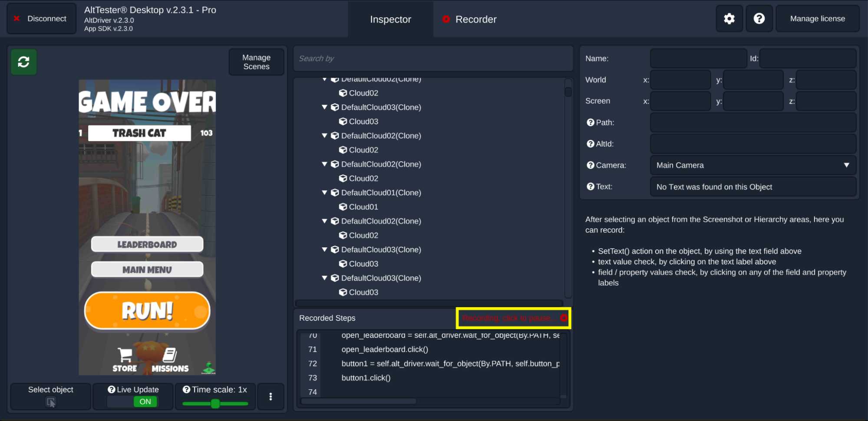The height and width of the screenshot is (421, 868).
Task: Click the green refresh screenshot icon
Action: click(x=24, y=62)
